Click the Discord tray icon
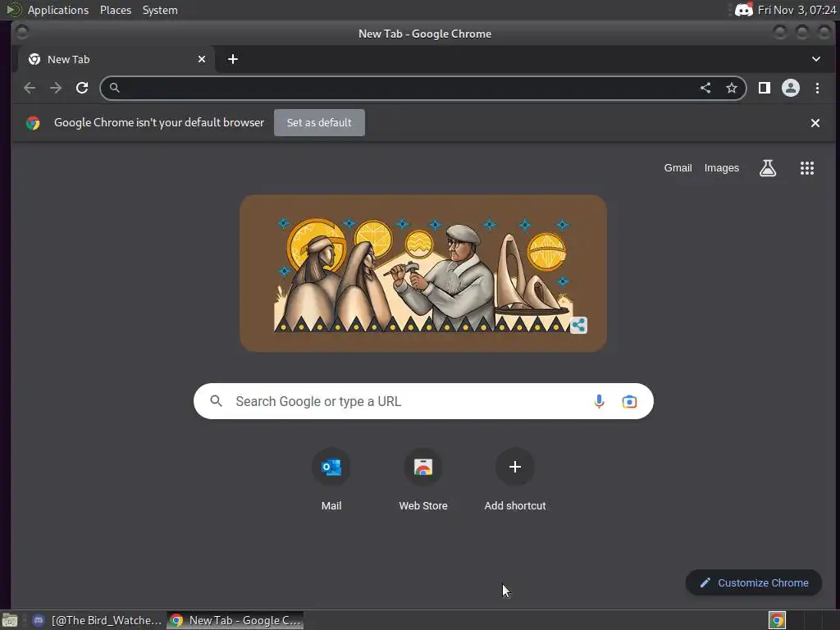The height and width of the screenshot is (630, 840). pos(743,10)
